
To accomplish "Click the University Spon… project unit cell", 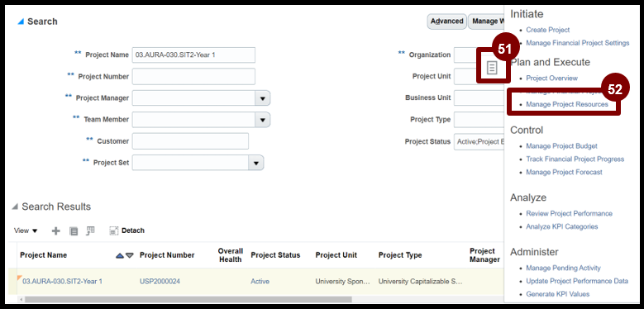I will pyautogui.click(x=342, y=282).
